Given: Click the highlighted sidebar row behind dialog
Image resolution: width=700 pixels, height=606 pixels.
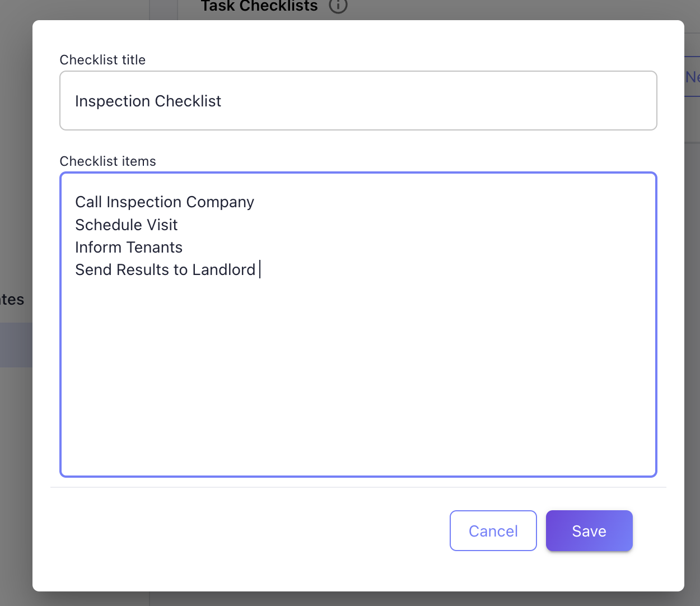Looking at the screenshot, I should point(16,345).
